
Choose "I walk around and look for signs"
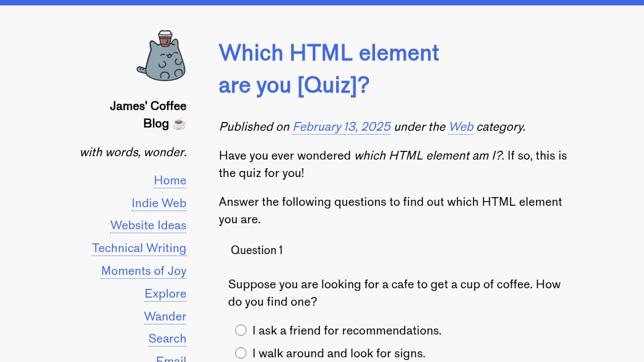coord(241,353)
